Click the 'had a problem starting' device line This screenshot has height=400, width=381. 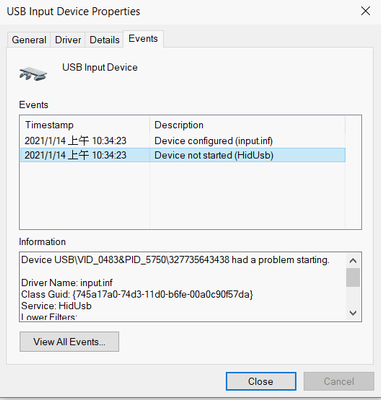click(175, 260)
